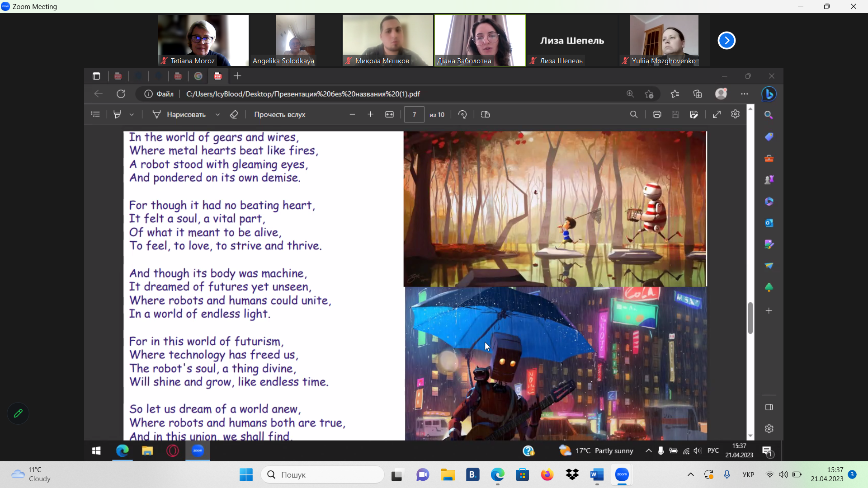Open Firefox from the taskbar
Image resolution: width=868 pixels, height=488 pixels.
(x=547, y=474)
